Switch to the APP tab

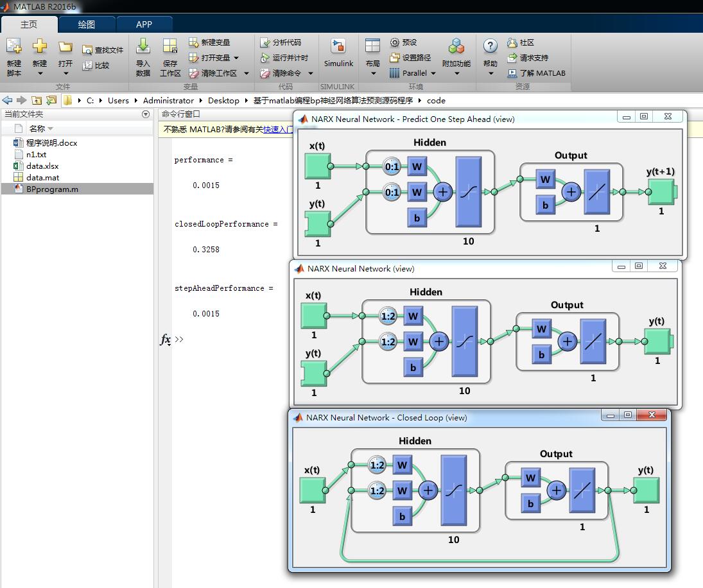144,24
